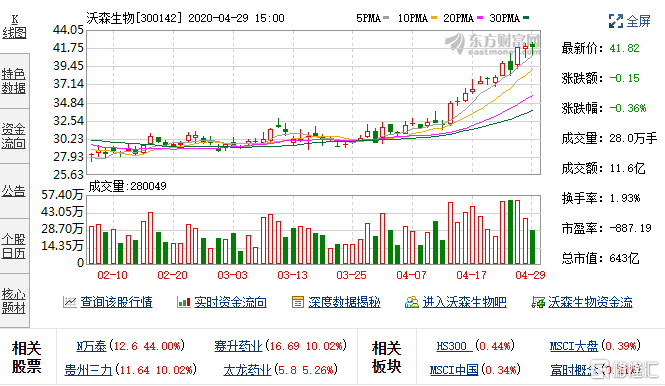Click the grey 5PMA legend swatch
The width and height of the screenshot is (665, 386).
[x=386, y=18]
